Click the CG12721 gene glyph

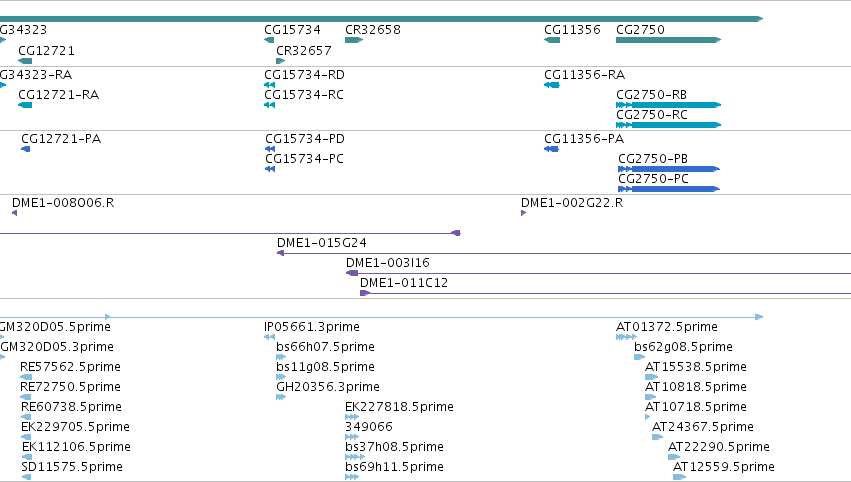click(25, 61)
